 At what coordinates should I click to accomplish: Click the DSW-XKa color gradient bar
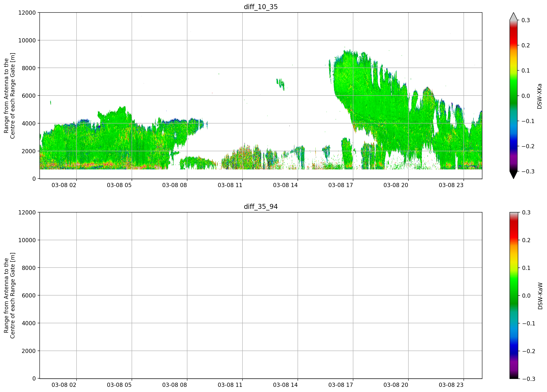[x=513, y=96]
